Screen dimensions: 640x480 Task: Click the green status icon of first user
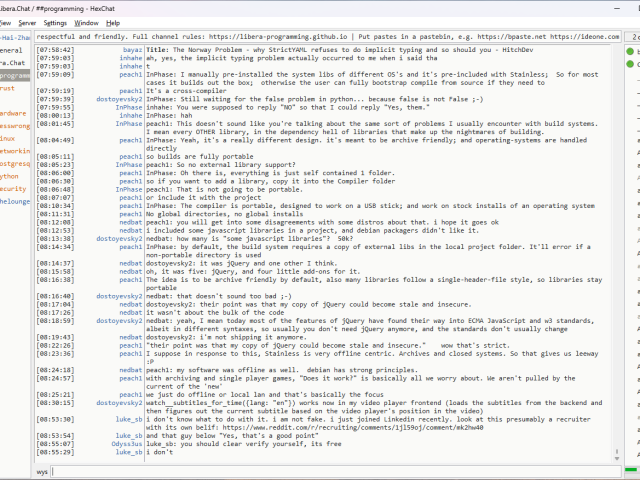point(631,50)
